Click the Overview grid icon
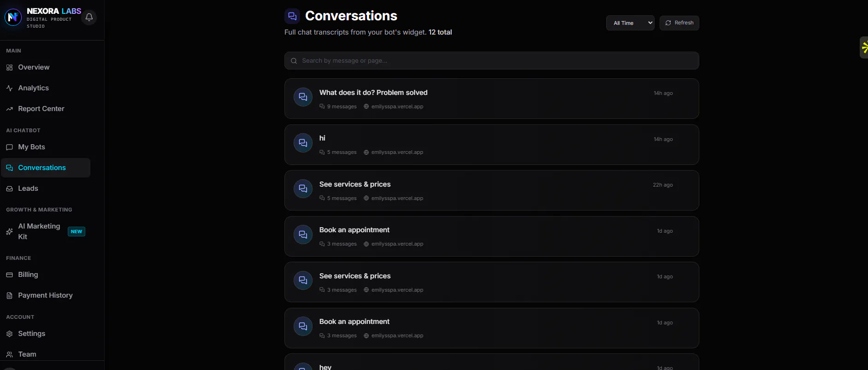This screenshot has height=370, width=868. click(x=9, y=68)
